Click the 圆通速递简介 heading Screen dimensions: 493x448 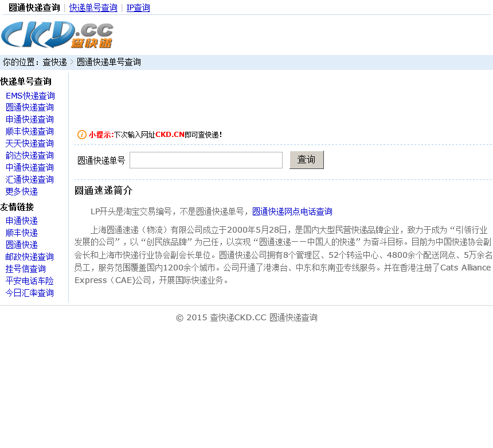click(x=103, y=190)
